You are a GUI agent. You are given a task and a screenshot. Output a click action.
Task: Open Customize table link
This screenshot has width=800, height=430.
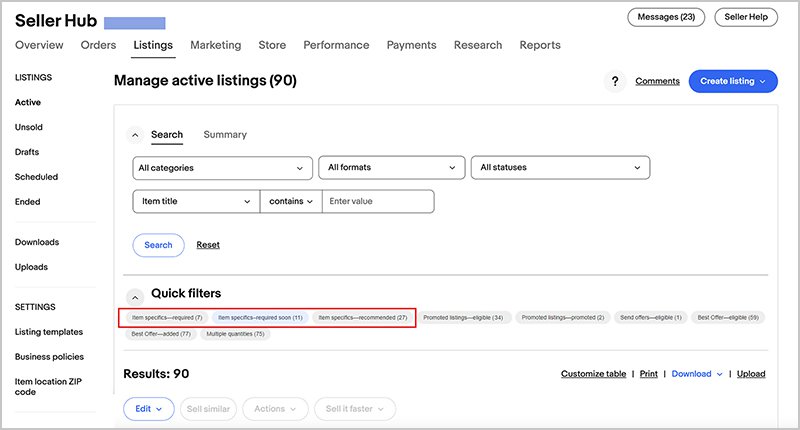[593, 374]
